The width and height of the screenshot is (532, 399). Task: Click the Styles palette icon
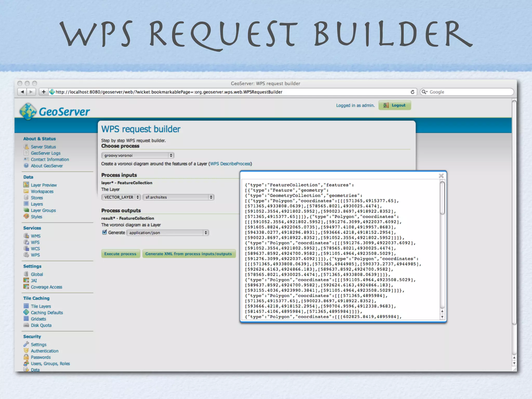(x=26, y=217)
